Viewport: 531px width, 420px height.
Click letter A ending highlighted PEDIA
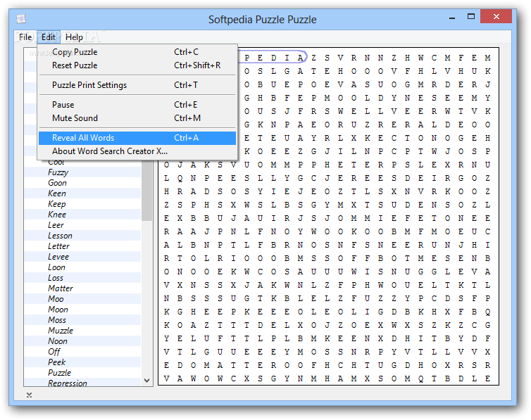point(301,58)
